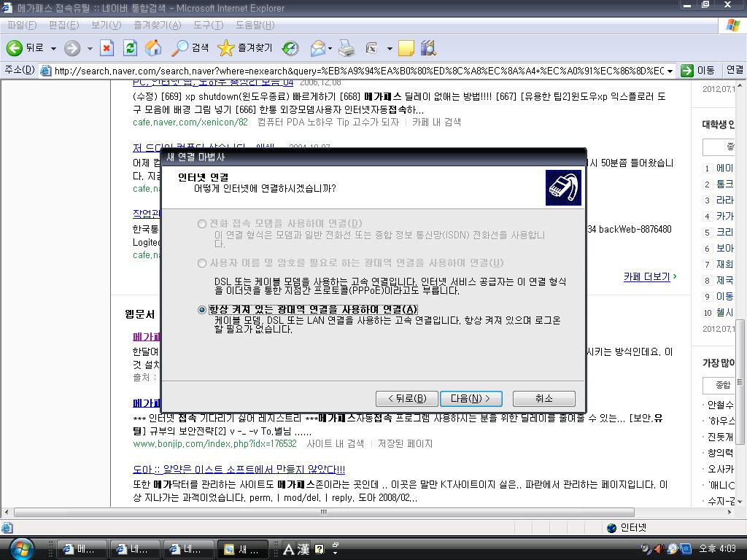Open the Back button history dropdown arrow
The width and height of the screenshot is (747, 560).
(x=53, y=48)
